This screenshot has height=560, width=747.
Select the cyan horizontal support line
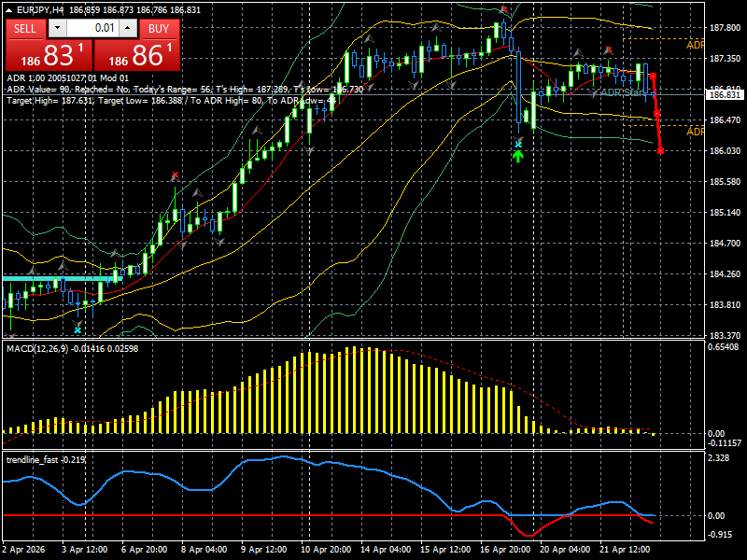click(x=63, y=278)
